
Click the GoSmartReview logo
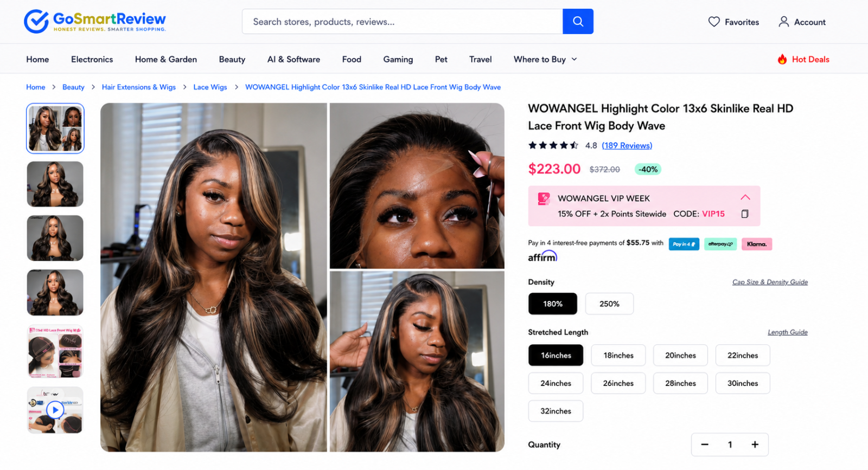pyautogui.click(x=95, y=22)
